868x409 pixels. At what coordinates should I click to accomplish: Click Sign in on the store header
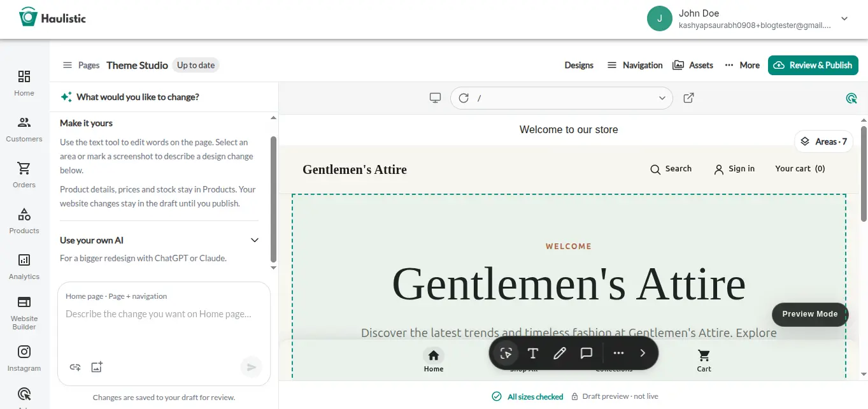(734, 169)
